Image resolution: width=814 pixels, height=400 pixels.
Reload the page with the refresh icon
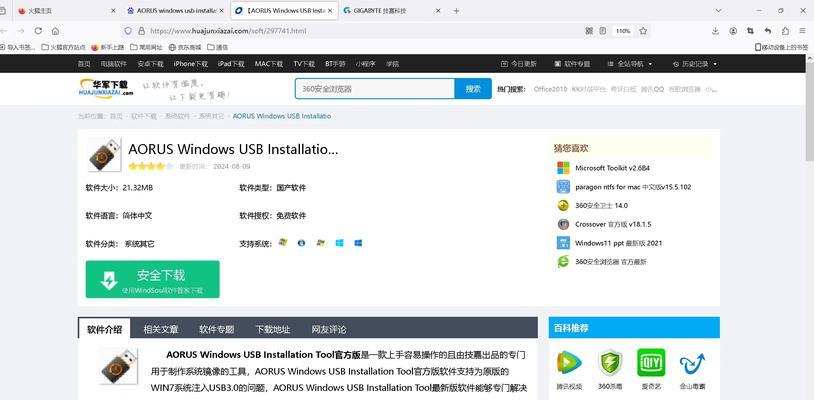click(38, 31)
